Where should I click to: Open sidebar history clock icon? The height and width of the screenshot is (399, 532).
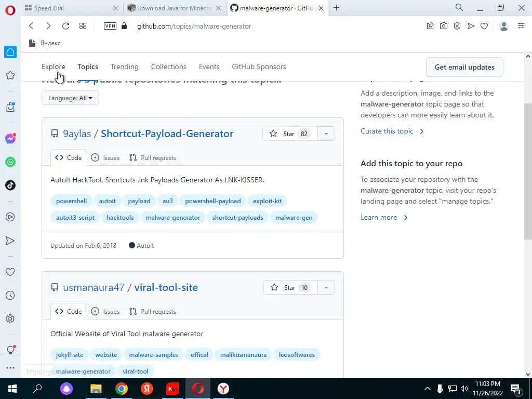(x=10, y=296)
